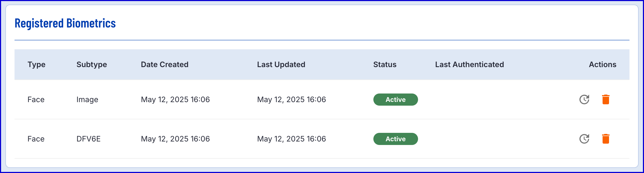The height and width of the screenshot is (173, 644).
Task: Click the Active badge in Image row
Action: [395, 99]
